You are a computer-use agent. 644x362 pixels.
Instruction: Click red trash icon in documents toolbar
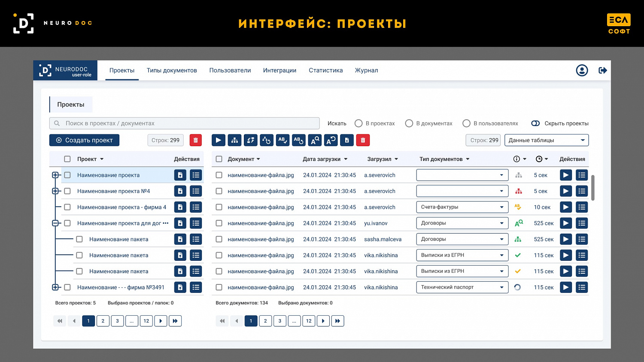click(x=363, y=140)
